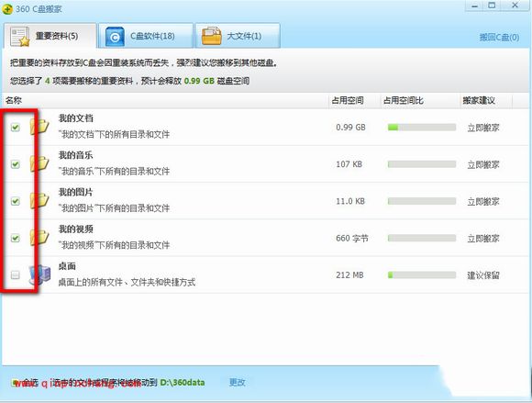Click the C盘软件 tab blue icon
This screenshot has height=403, width=532.
115,37
